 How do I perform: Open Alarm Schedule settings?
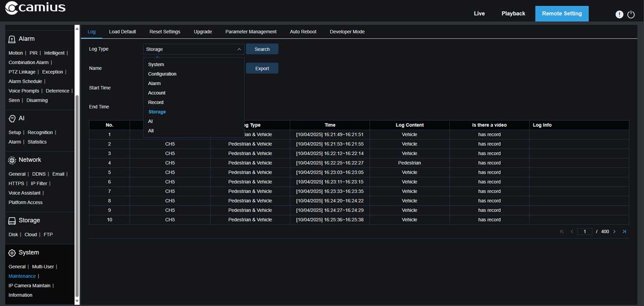click(25, 81)
